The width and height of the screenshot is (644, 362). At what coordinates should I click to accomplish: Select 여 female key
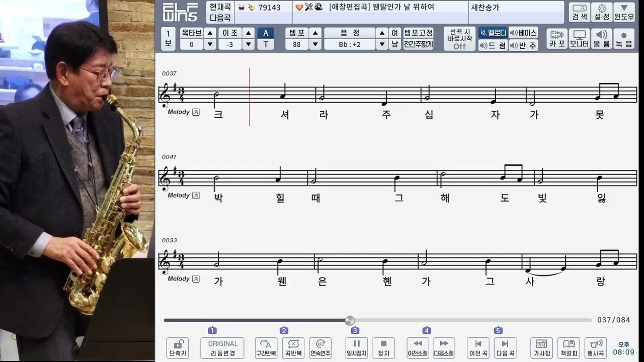click(x=395, y=33)
